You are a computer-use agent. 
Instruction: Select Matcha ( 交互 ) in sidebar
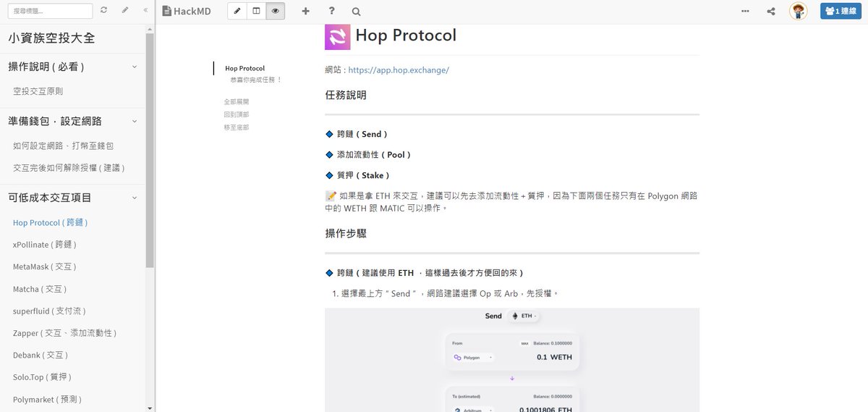pyautogui.click(x=40, y=289)
